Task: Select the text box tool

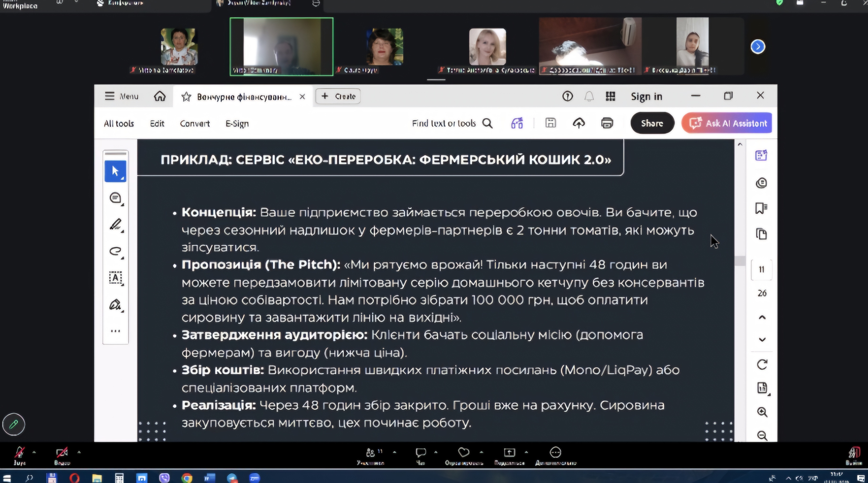Action: 116,278
